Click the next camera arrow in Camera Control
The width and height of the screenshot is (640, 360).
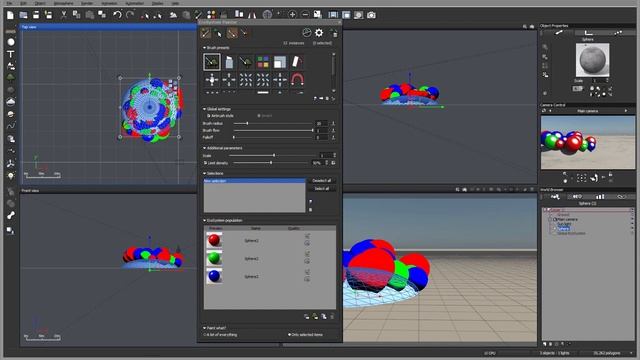tap(626, 111)
